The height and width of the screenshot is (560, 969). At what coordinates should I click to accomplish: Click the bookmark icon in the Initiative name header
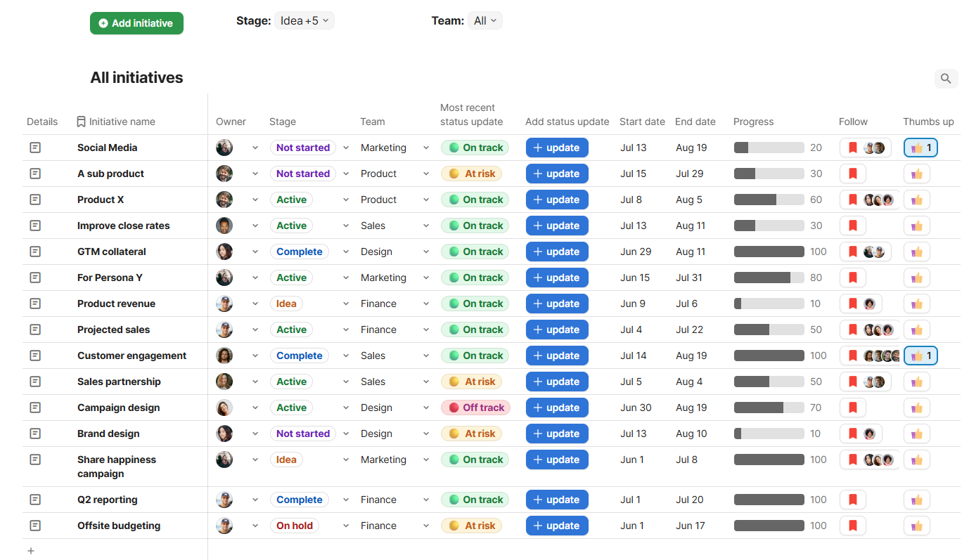[x=79, y=121]
